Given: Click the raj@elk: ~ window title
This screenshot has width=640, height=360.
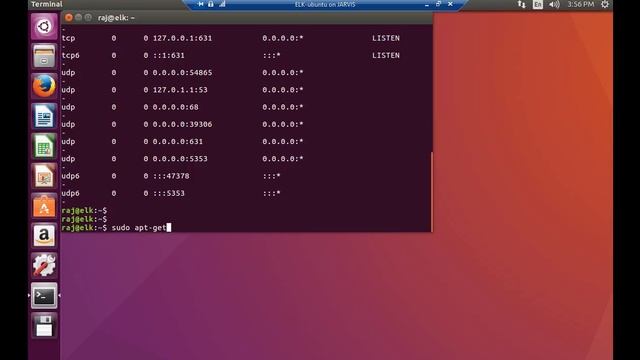Looking at the screenshot, I should 116,18.
